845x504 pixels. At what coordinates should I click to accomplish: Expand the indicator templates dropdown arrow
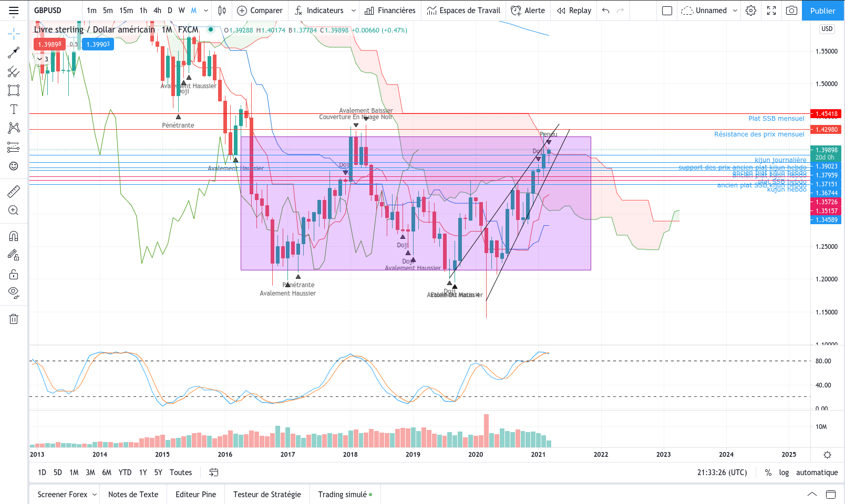tap(354, 10)
